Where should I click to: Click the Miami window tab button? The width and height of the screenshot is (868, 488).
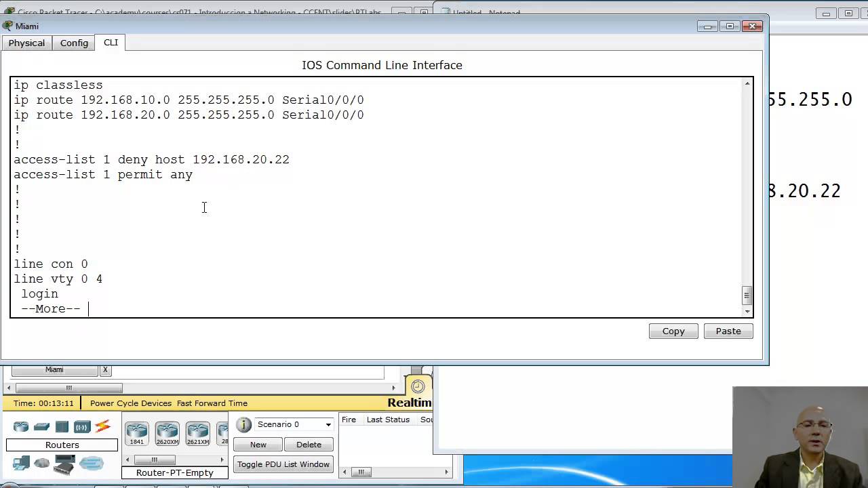54,370
